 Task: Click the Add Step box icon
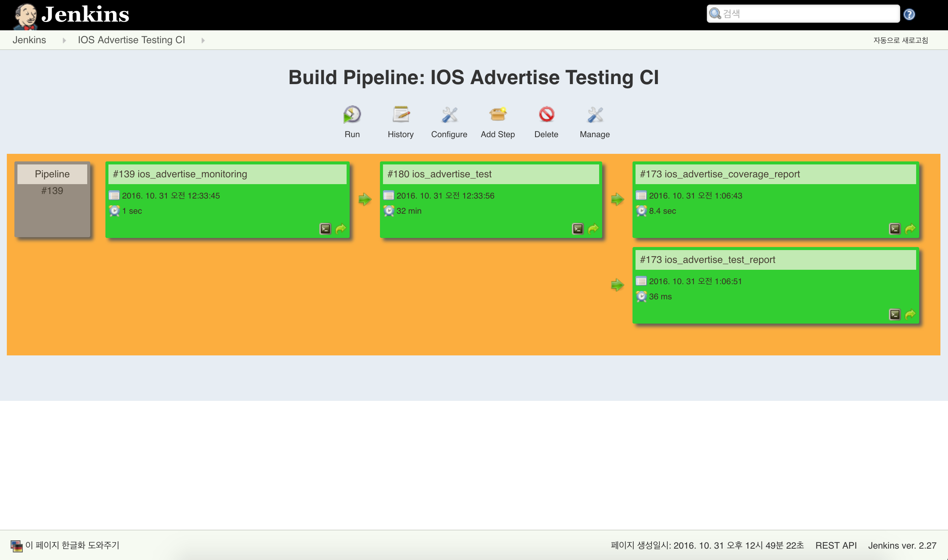point(498,114)
